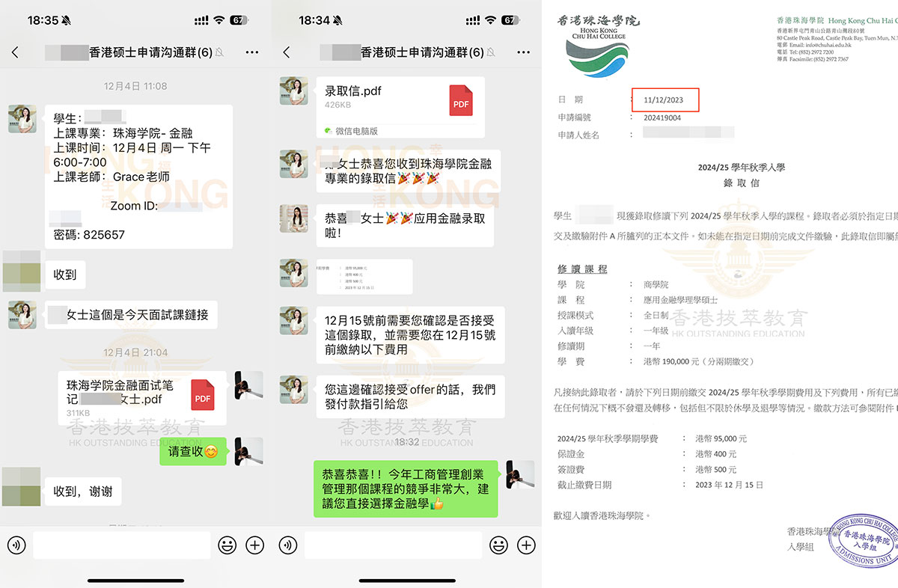Click the deadline 2023 年 12 月 15 日

coord(730,485)
